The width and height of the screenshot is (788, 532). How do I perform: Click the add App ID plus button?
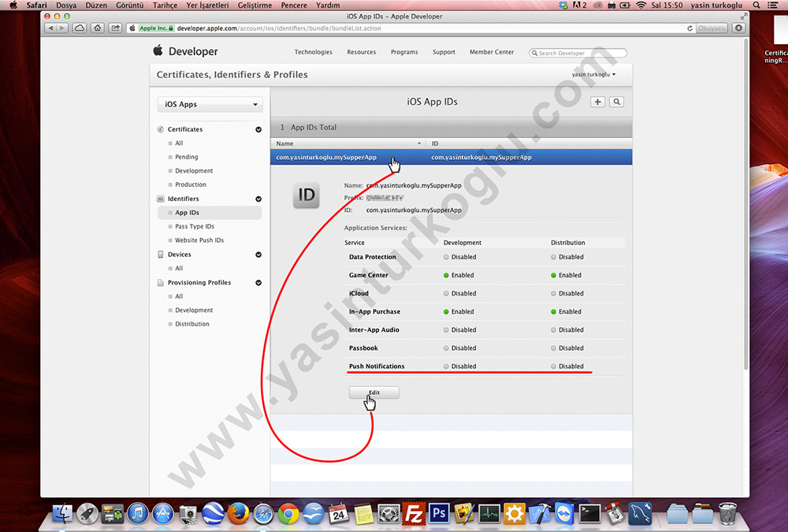(x=597, y=102)
